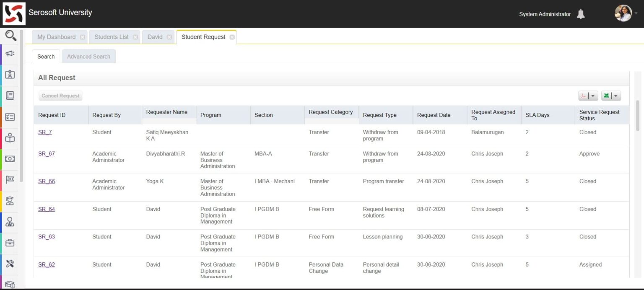Select the exam checklist icon in sidebar
This screenshot has width=644, height=290.
coord(10,117)
